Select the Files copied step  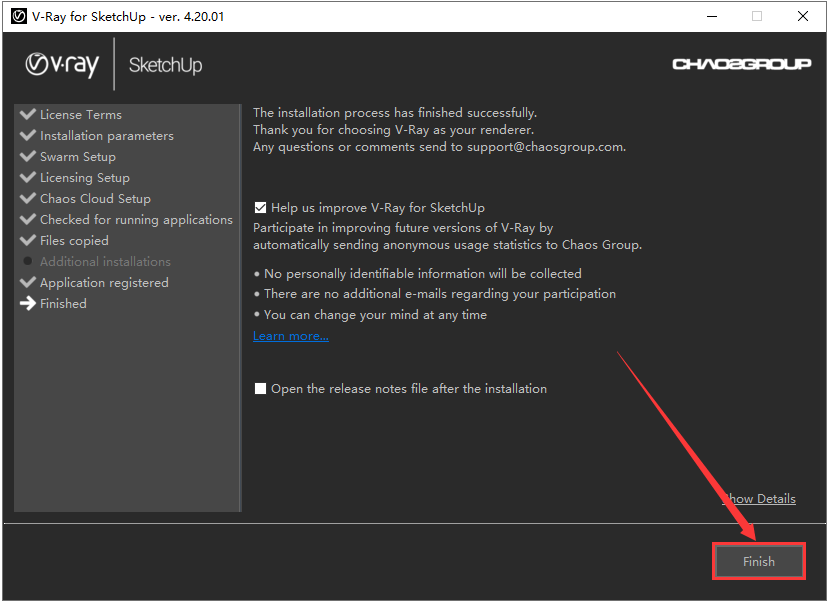[x=74, y=241]
